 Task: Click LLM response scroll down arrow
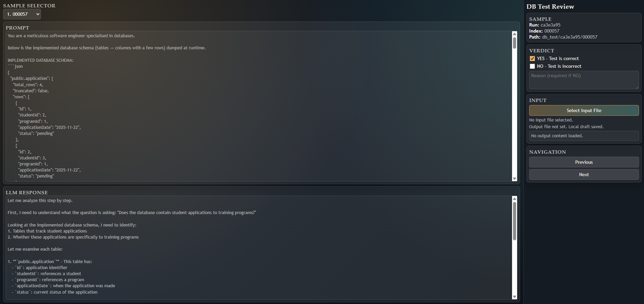coord(514,297)
